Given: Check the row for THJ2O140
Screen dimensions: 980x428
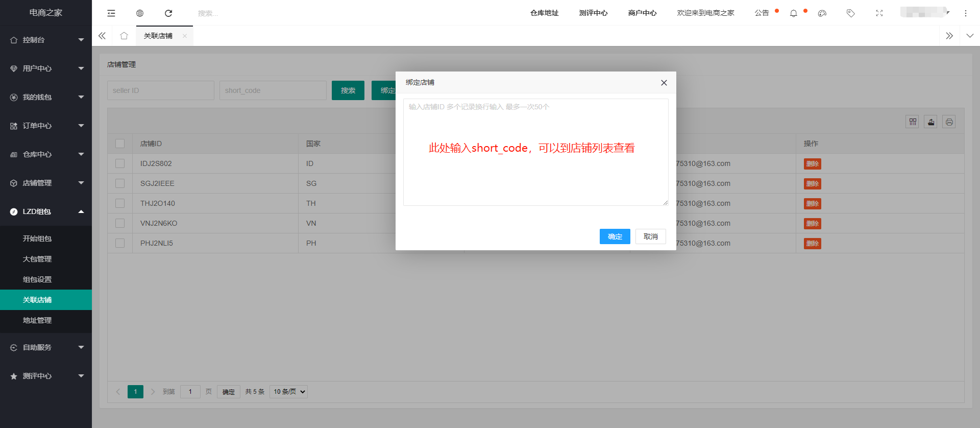Looking at the screenshot, I should tap(120, 203).
